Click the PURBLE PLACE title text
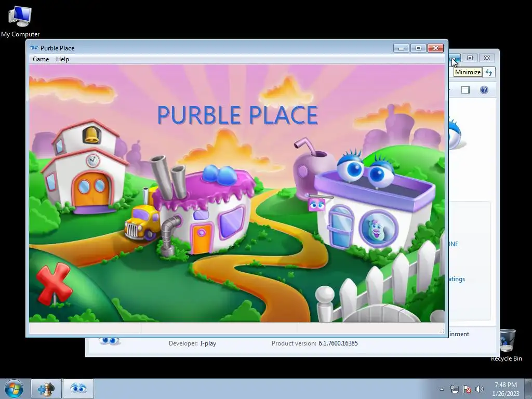532x399 pixels. (x=237, y=115)
